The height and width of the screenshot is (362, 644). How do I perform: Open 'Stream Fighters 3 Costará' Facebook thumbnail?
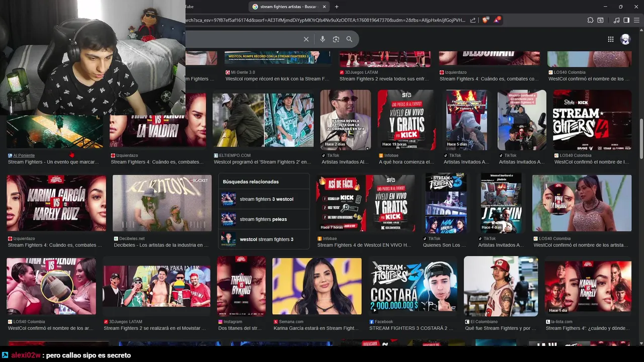pyautogui.click(x=413, y=286)
